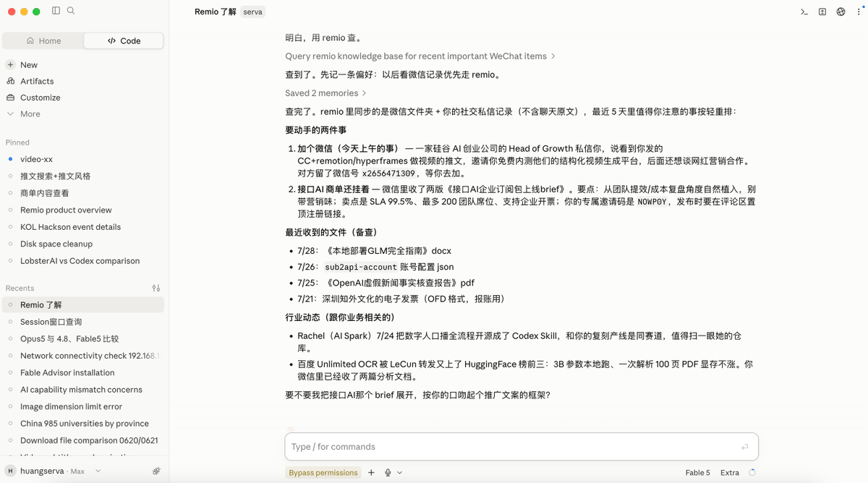The width and height of the screenshot is (868, 483).
Task: Open recent Fable Advisor installation
Action: coord(84,372)
